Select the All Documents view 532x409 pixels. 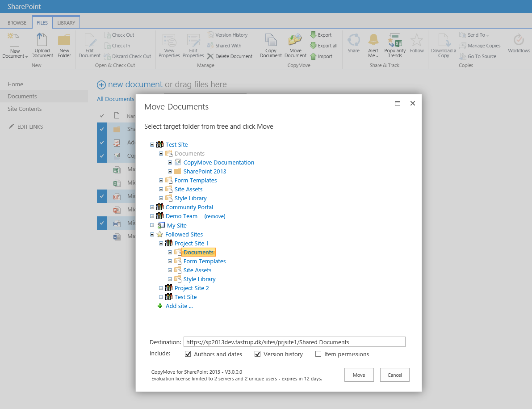tap(115, 99)
